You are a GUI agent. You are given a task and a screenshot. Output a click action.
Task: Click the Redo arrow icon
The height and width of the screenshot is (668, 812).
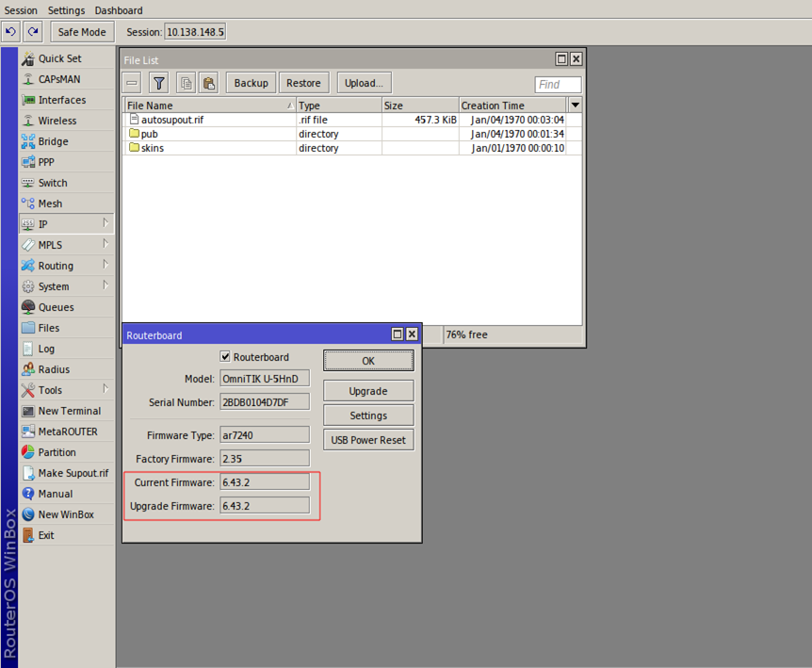(33, 32)
